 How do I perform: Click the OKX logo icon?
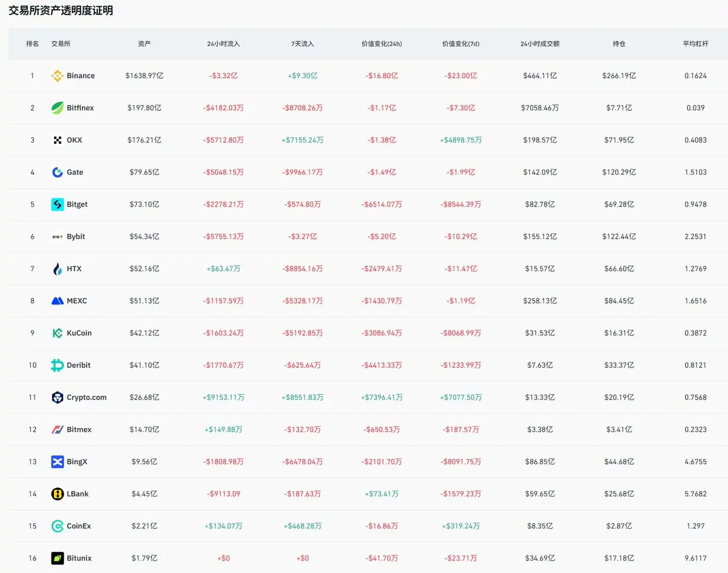(57, 140)
